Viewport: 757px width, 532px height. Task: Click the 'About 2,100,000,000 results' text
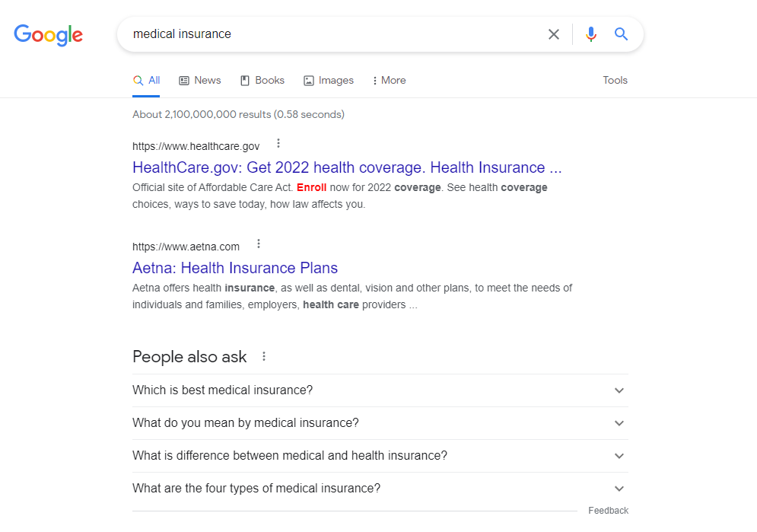coord(238,114)
